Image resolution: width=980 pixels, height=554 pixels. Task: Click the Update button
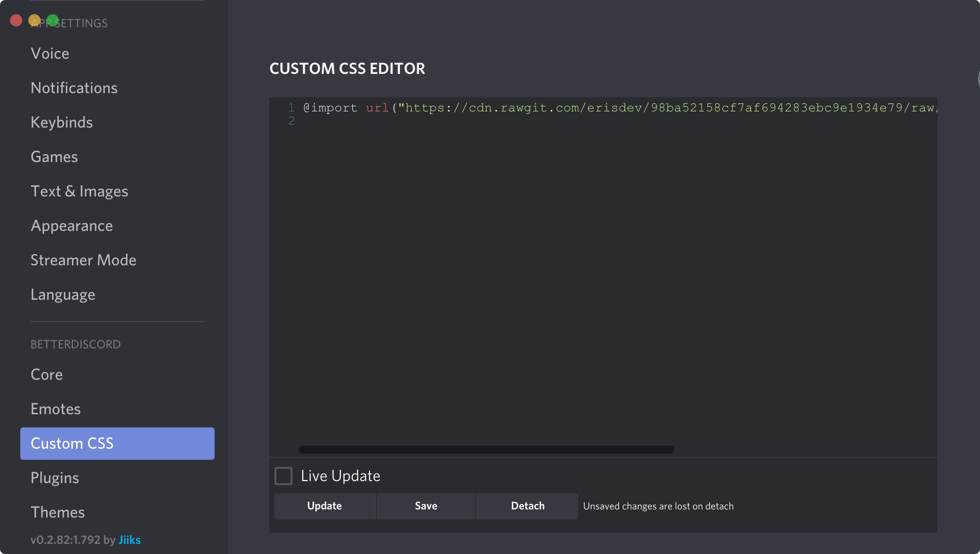pyautogui.click(x=324, y=506)
